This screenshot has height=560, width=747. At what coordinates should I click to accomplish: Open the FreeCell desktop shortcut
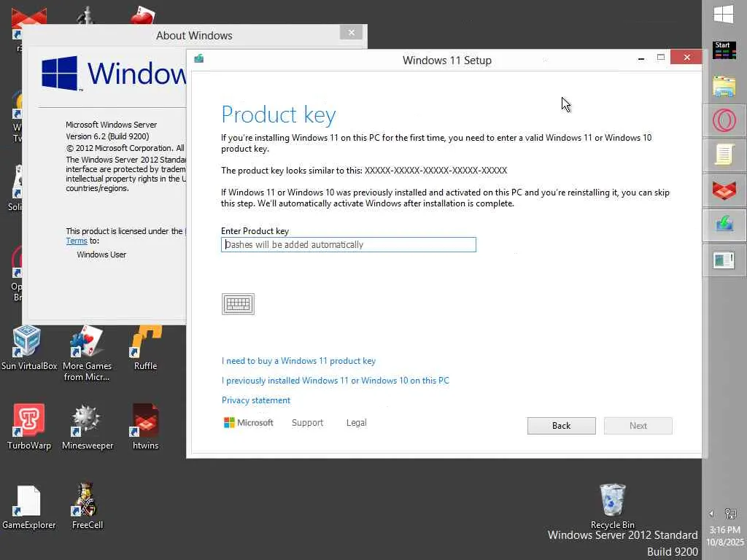tap(88, 507)
